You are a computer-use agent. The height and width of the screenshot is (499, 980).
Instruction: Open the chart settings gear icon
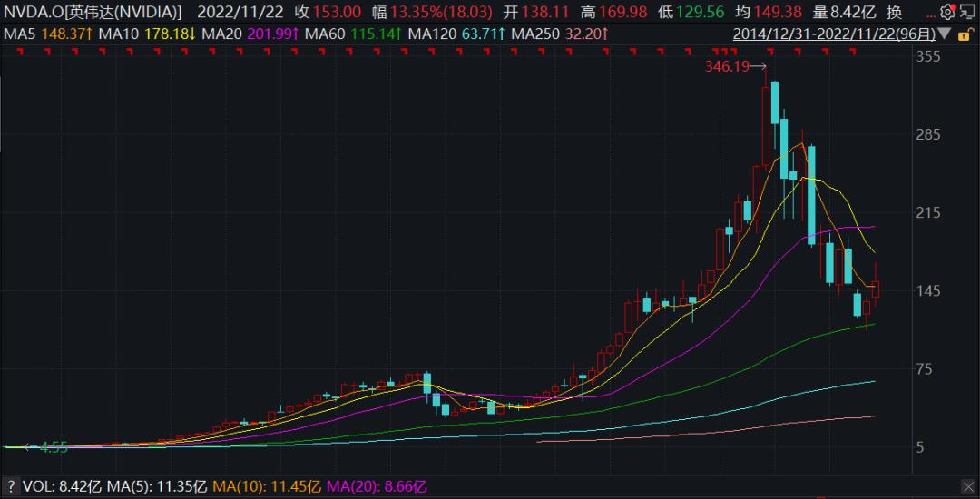click(x=948, y=11)
